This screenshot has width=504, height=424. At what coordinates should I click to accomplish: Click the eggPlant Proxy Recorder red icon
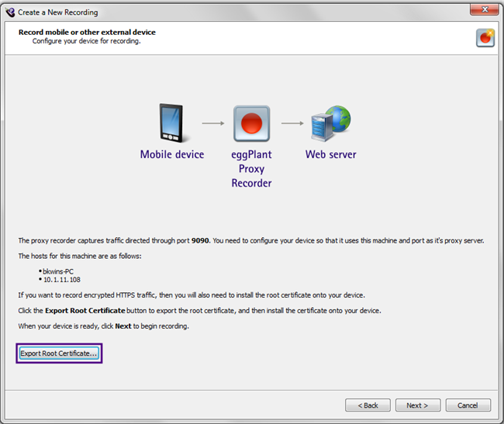(x=251, y=124)
